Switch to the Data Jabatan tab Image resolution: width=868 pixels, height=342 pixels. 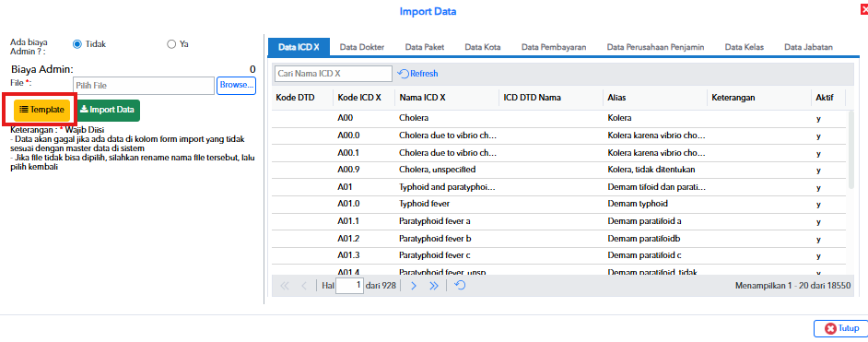click(808, 47)
